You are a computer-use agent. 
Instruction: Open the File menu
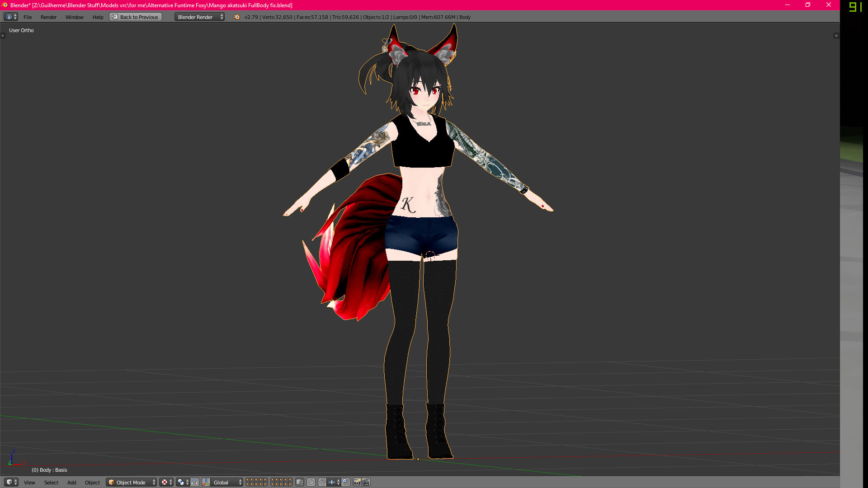click(x=28, y=17)
